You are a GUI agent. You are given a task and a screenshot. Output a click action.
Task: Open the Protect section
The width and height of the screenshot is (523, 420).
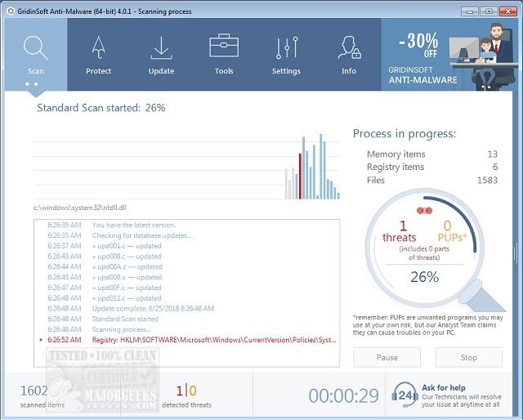99,52
